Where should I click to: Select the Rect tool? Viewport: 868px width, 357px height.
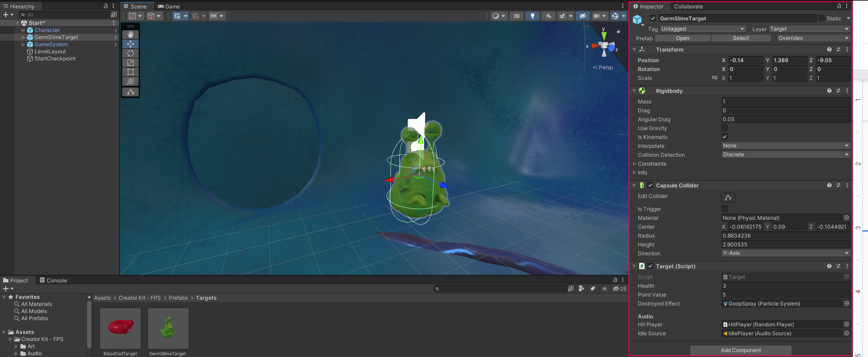(x=131, y=72)
